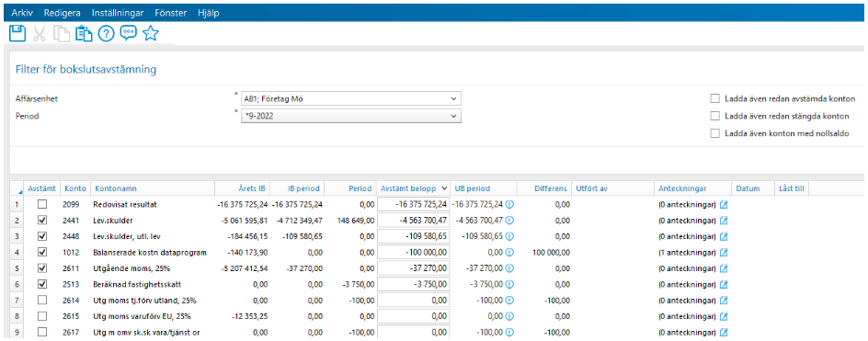Edit notes icon for Utgående moms, 25%
This screenshot has height=341, width=868.
pos(723,268)
